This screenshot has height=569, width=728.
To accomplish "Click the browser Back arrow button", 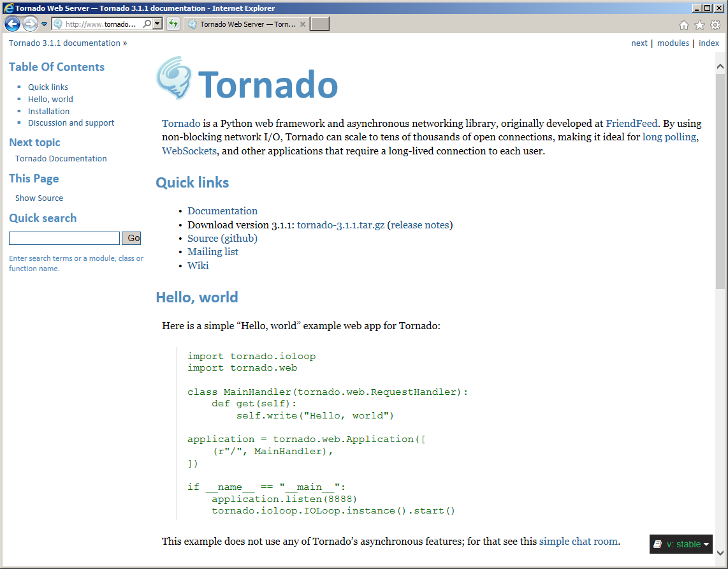I will tap(13, 24).
